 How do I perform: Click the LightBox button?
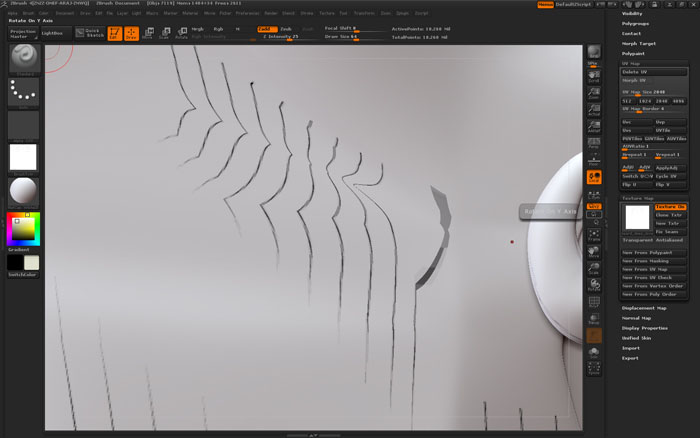click(x=55, y=33)
